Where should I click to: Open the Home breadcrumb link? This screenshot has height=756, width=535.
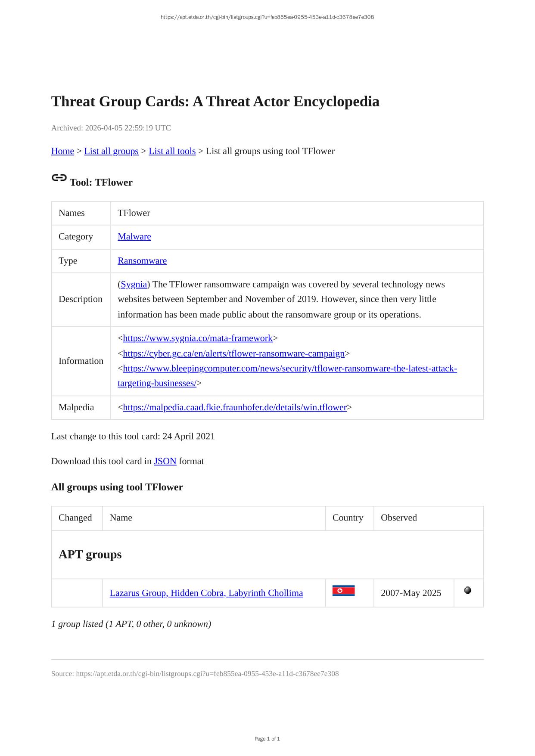(x=62, y=151)
